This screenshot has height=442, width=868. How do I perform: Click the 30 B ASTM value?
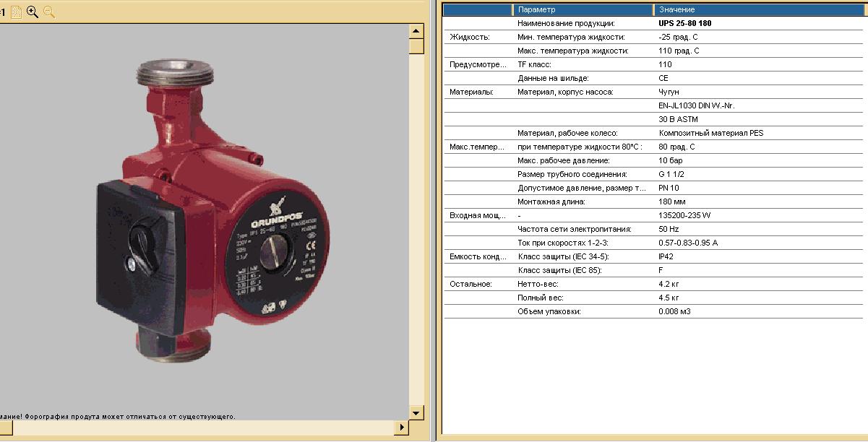[678, 119]
